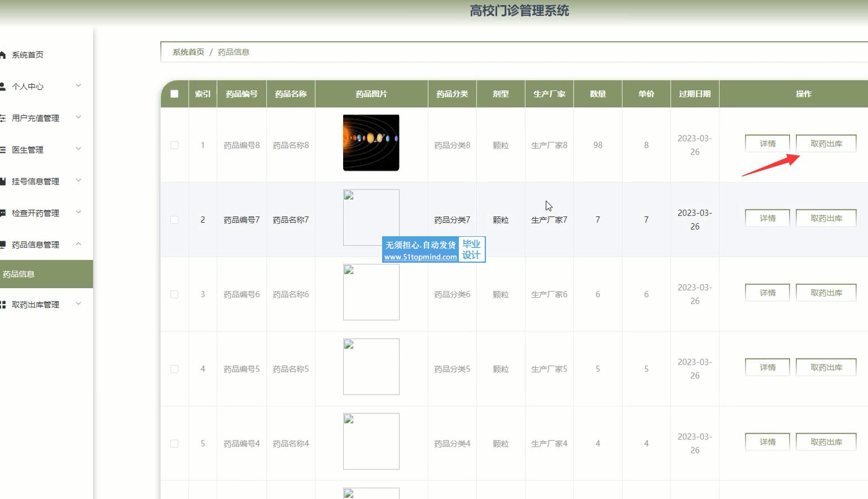Screen dimensions: 868x499
Task: Click cell 药品编号8
Action: tap(242, 145)
